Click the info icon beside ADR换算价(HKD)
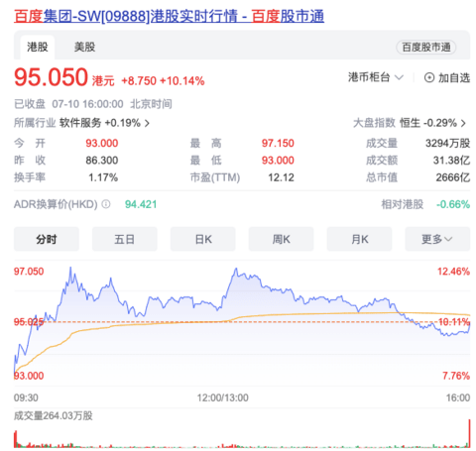The width and height of the screenshot is (476, 451). point(106,204)
